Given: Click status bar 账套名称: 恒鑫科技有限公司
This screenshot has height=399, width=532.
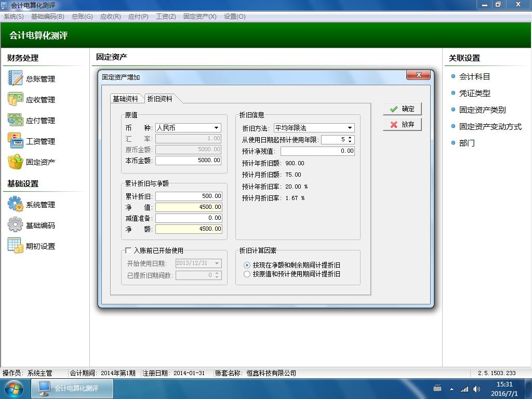Looking at the screenshot, I should click(x=256, y=373).
